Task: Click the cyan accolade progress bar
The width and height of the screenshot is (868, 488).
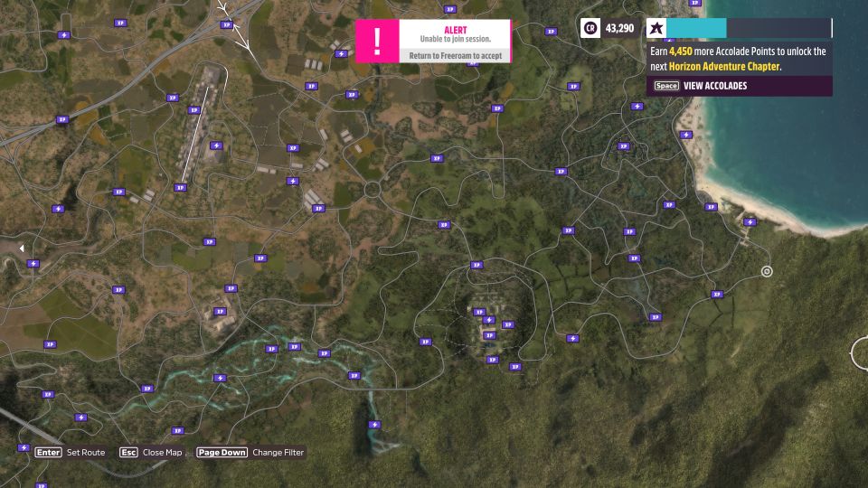Action: (x=696, y=28)
